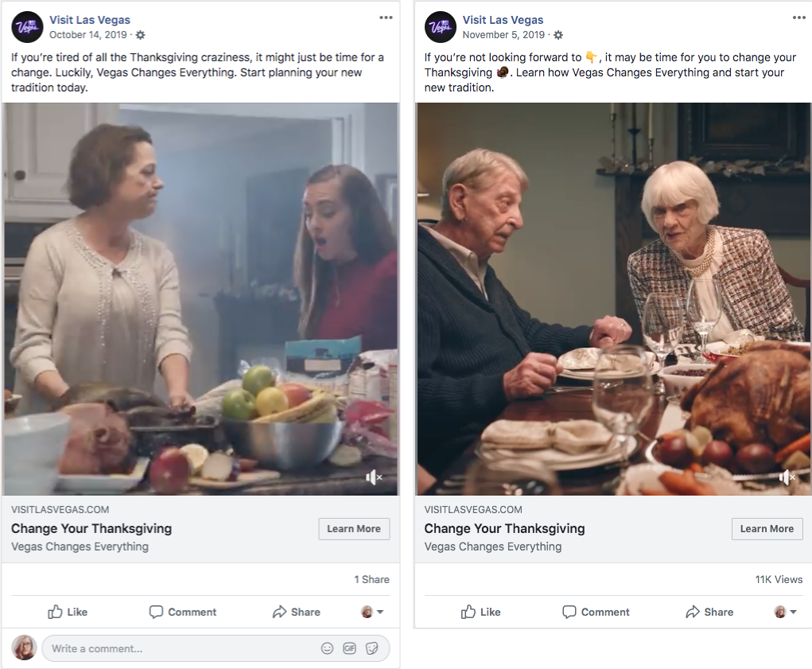Like the October 14 post
This screenshot has width=812, height=669.
click(x=68, y=612)
